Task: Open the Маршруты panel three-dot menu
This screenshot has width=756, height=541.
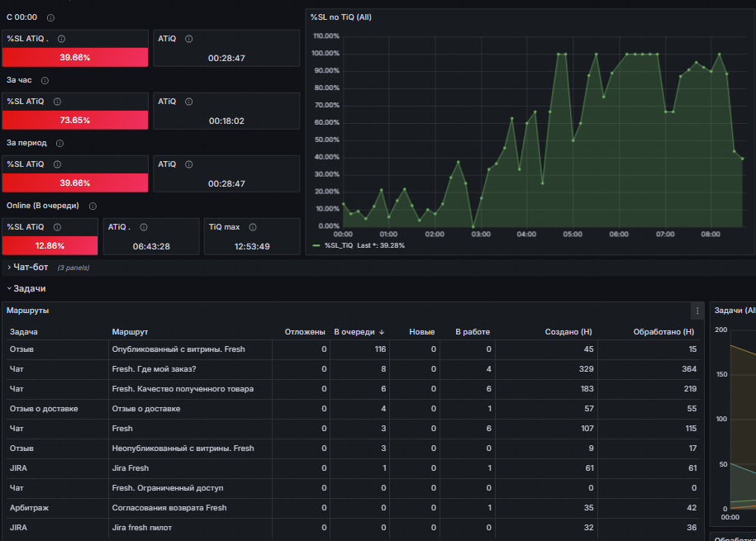Action: [x=697, y=311]
